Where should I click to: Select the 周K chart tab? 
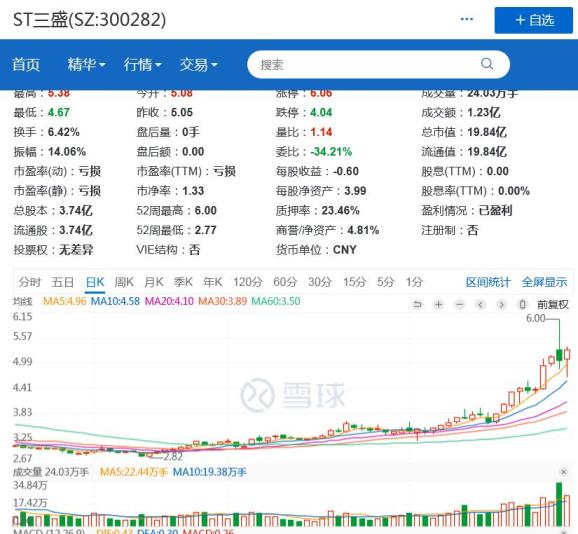(124, 282)
